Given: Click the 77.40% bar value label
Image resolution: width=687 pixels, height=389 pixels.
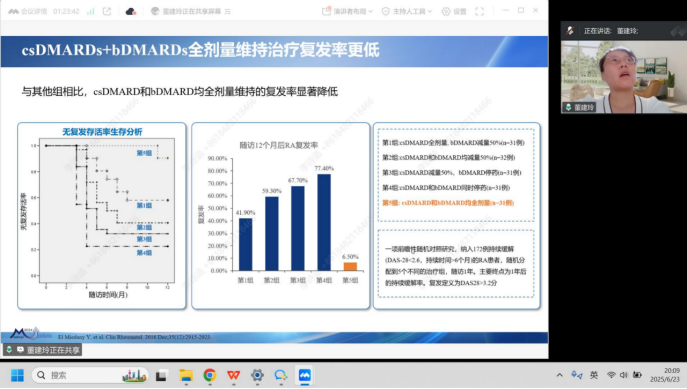Looking at the screenshot, I should [324, 168].
